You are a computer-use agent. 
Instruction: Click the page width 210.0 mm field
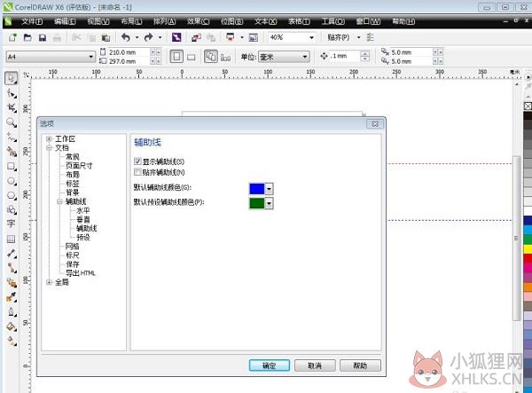pos(129,52)
